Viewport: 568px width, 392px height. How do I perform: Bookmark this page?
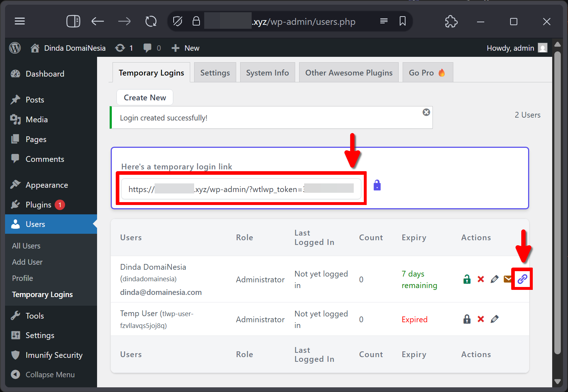(403, 21)
